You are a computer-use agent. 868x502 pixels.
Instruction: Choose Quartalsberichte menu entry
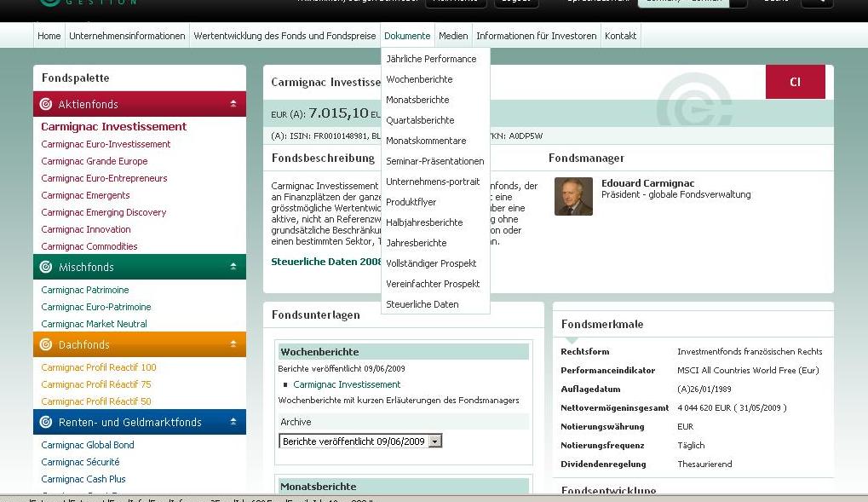(420, 120)
